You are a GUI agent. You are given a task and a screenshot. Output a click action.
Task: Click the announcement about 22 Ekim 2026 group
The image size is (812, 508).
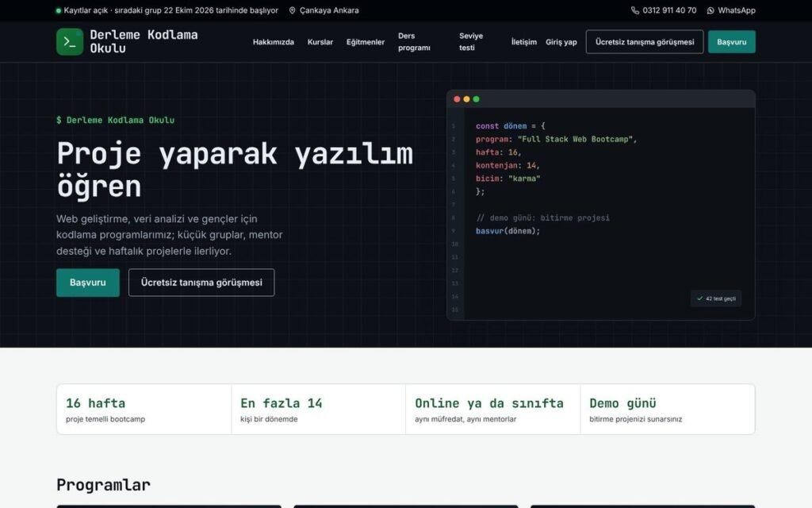(171, 10)
